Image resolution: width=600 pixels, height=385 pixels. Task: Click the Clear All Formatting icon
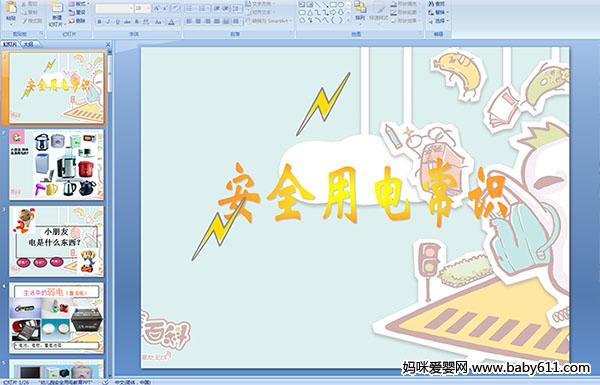point(175,8)
